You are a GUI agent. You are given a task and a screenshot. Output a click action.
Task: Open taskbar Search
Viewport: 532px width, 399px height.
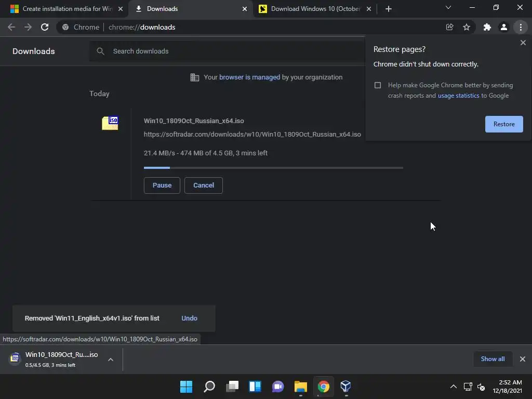tap(209, 387)
